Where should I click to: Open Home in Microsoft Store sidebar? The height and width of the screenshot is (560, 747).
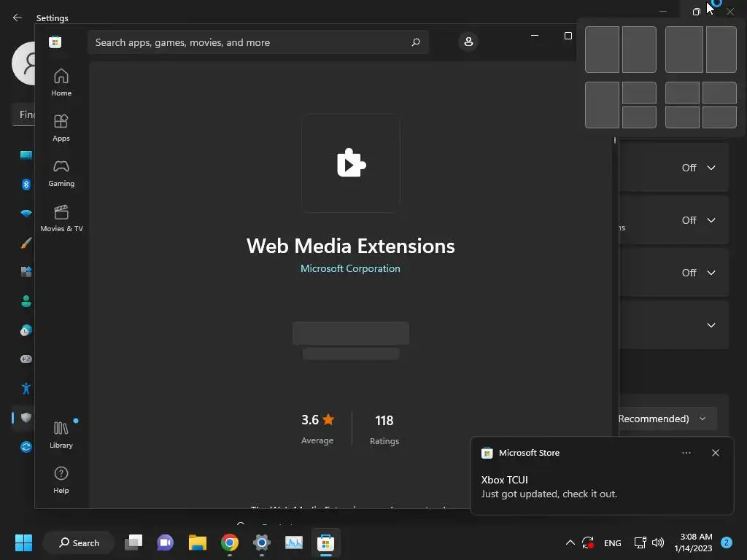pyautogui.click(x=61, y=83)
